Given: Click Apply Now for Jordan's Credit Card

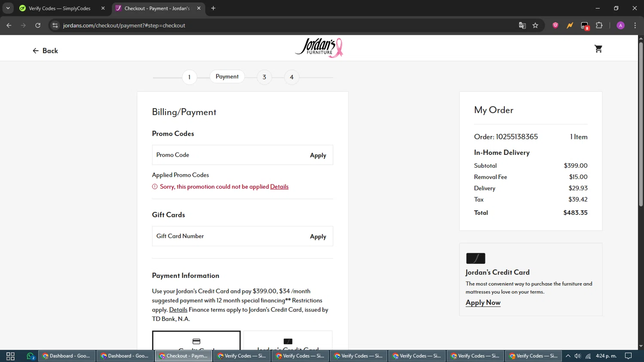Looking at the screenshot, I should (x=483, y=302).
